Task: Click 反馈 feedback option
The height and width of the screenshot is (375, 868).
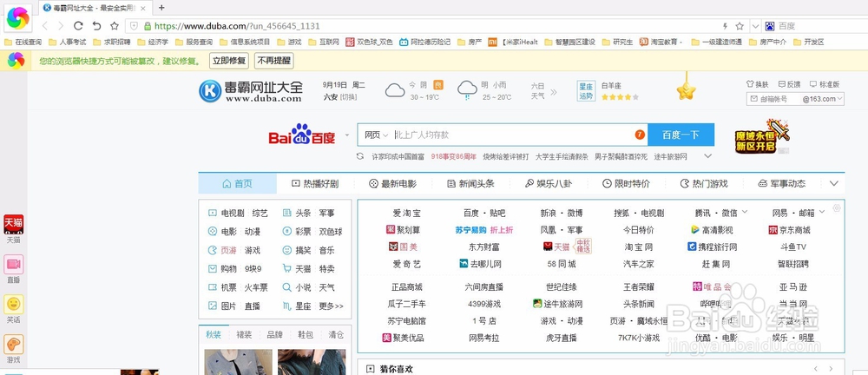Action: click(789, 84)
